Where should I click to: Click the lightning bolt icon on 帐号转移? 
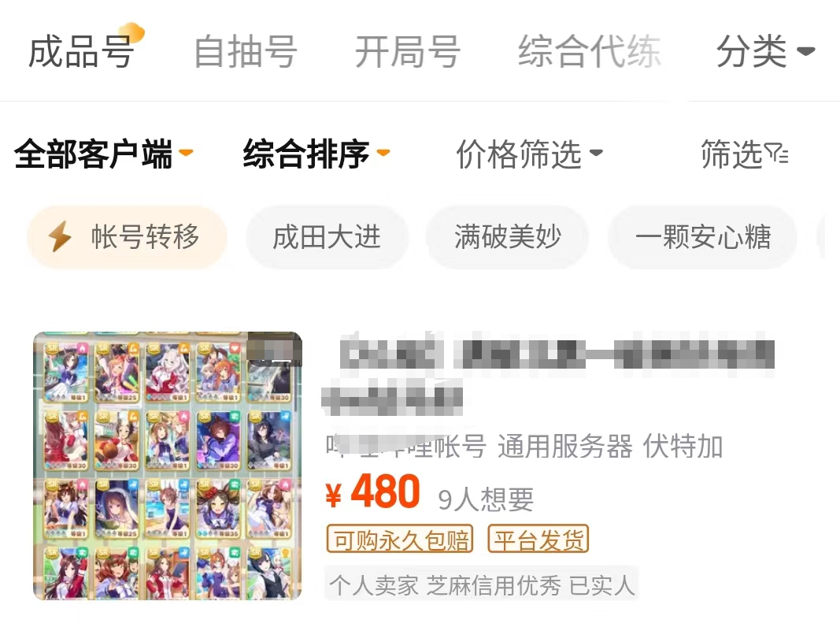[60, 236]
